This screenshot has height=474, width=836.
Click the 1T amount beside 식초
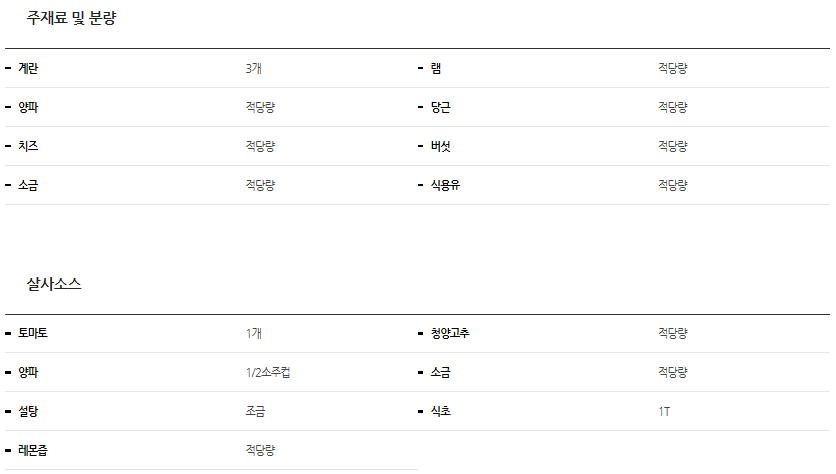[x=664, y=412]
